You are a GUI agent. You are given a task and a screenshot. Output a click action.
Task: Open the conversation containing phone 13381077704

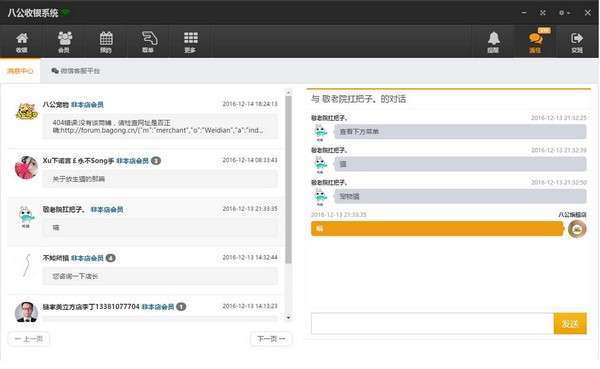pyautogui.click(x=145, y=310)
